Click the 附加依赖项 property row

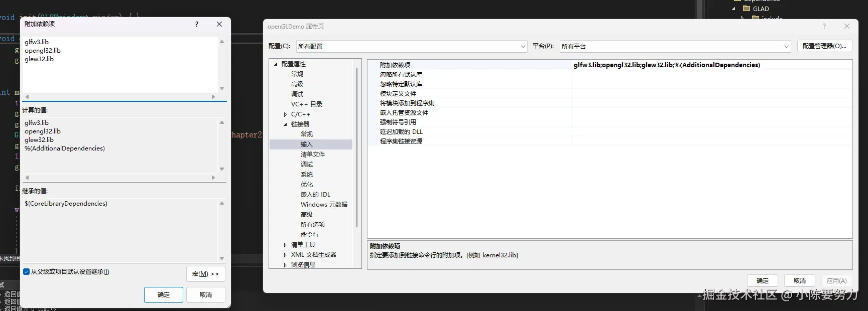pos(609,65)
